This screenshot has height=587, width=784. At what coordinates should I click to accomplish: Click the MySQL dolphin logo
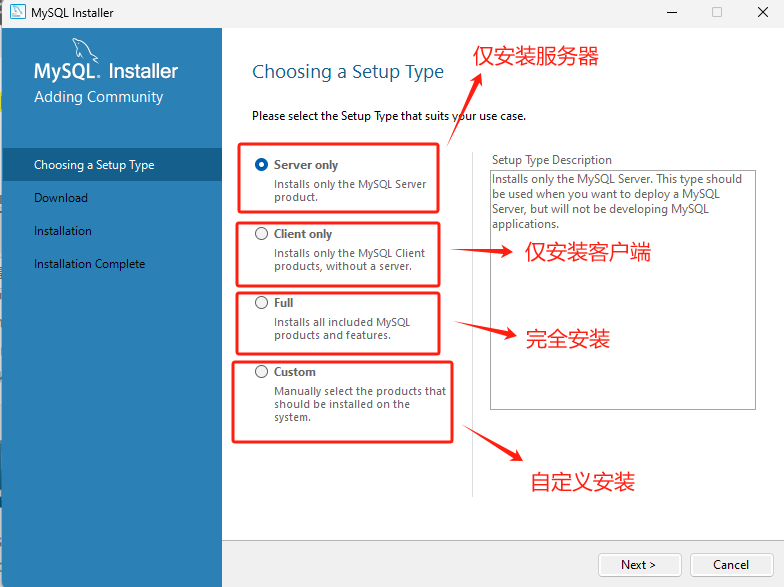(x=85, y=50)
